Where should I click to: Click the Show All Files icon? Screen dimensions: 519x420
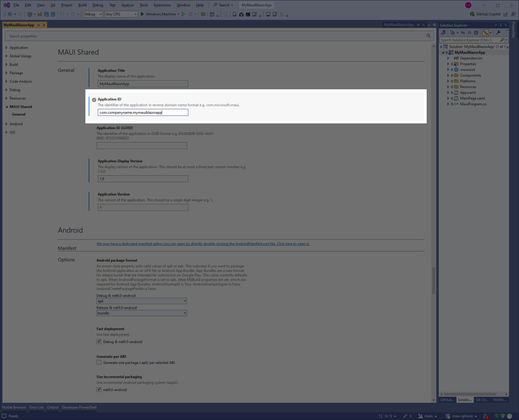tap(476, 33)
